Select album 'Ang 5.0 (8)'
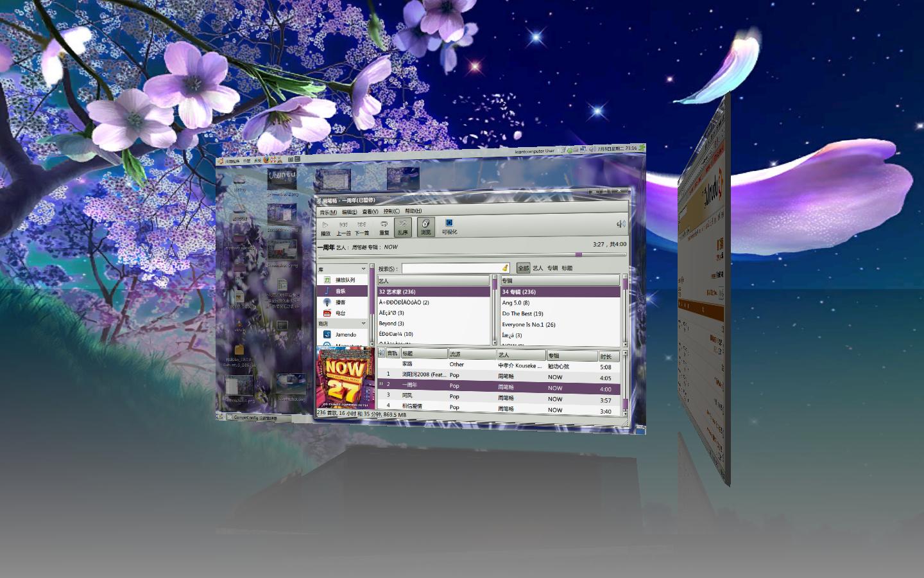 (560, 302)
